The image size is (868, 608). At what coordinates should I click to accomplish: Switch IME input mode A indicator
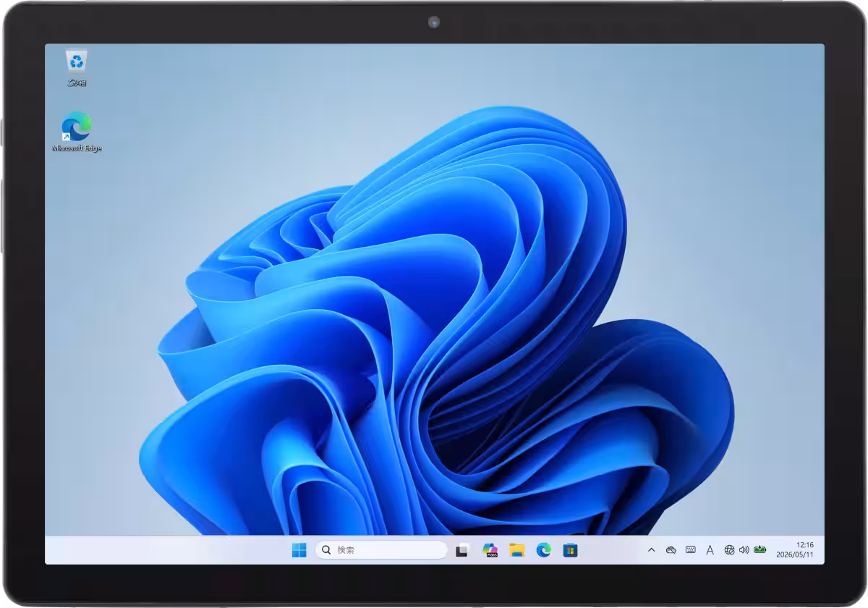[x=710, y=550]
